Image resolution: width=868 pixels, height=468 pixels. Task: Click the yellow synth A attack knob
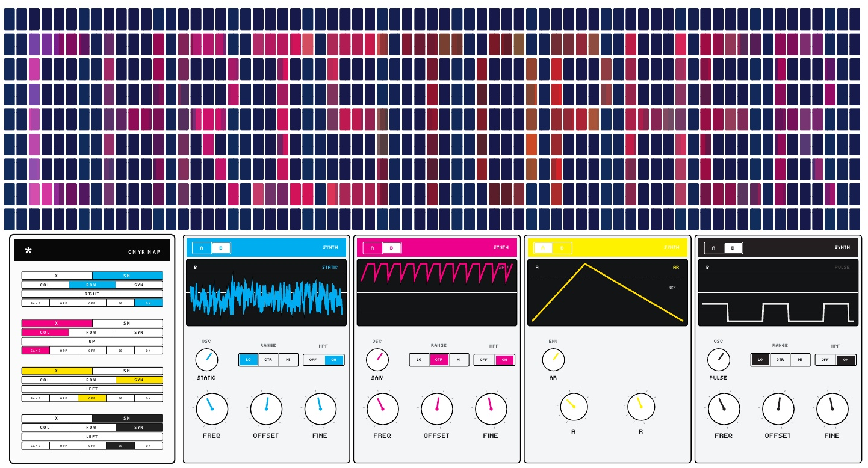(x=574, y=407)
